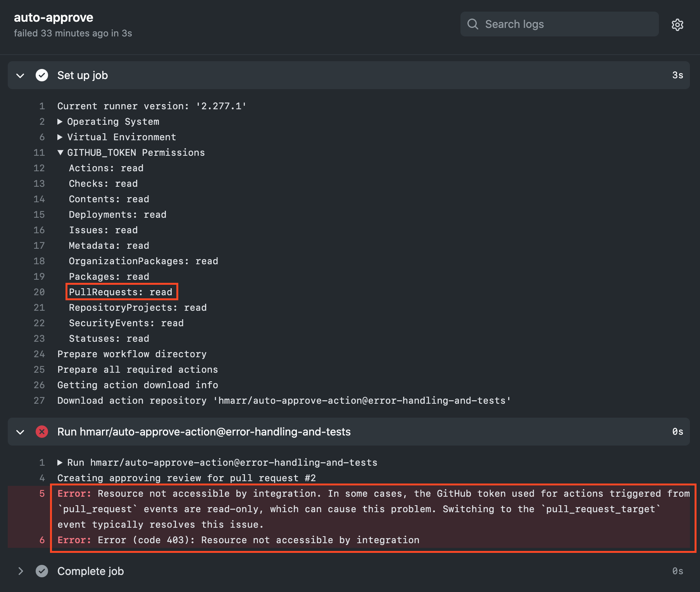Click the Complete job step header

(90, 571)
